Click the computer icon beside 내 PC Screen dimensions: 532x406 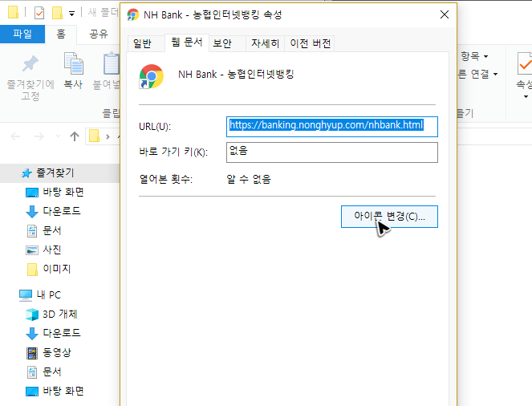(x=26, y=295)
